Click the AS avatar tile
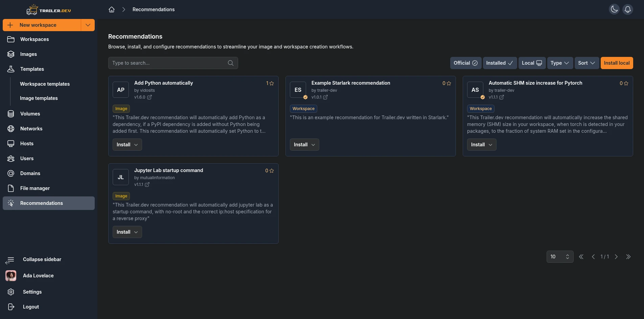Image resolution: width=644 pixels, height=319 pixels. (475, 90)
